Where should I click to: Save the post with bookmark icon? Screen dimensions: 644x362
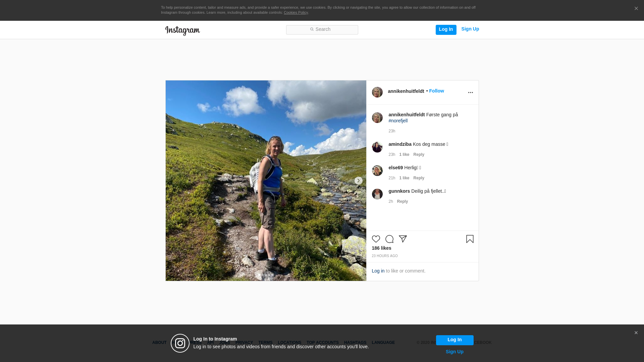[470, 239]
